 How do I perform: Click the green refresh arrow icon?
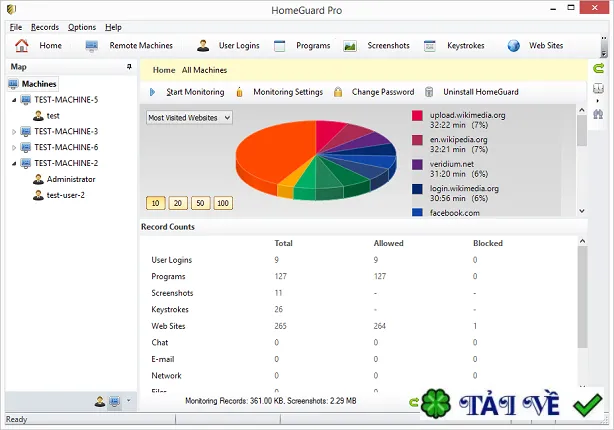point(598,69)
